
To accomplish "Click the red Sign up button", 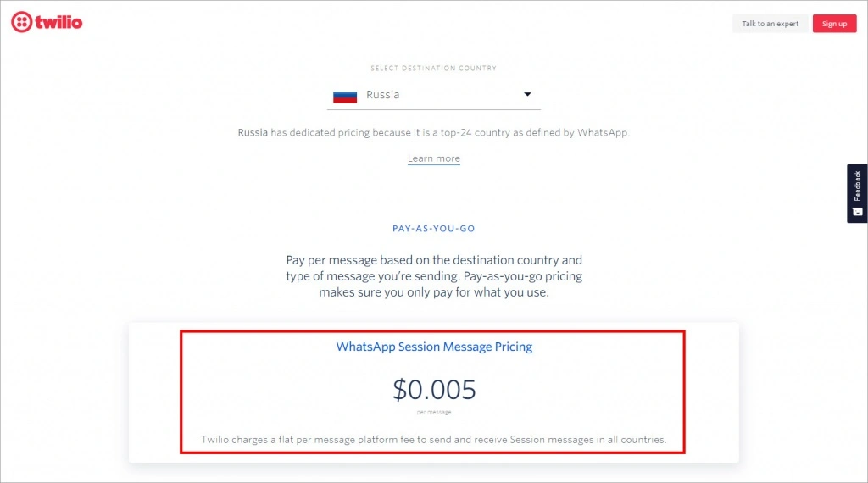I will 834,24.
